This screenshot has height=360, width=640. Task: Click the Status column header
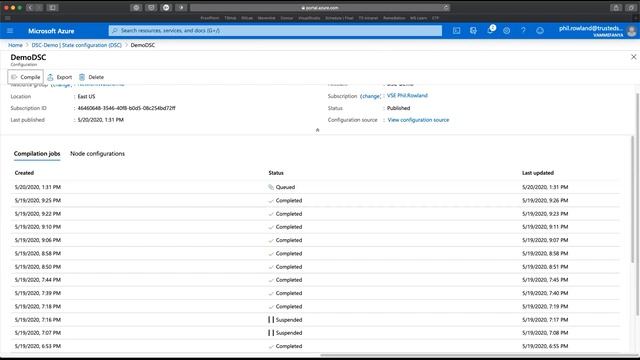click(x=276, y=173)
